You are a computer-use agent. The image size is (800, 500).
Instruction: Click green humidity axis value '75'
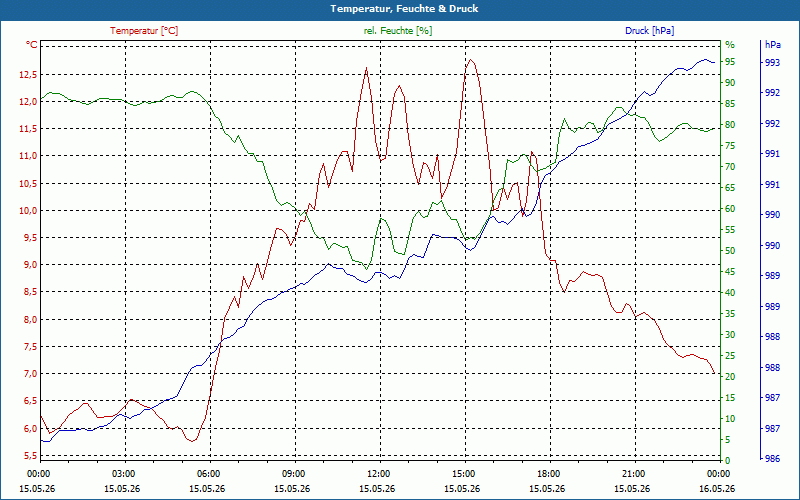tap(730, 146)
